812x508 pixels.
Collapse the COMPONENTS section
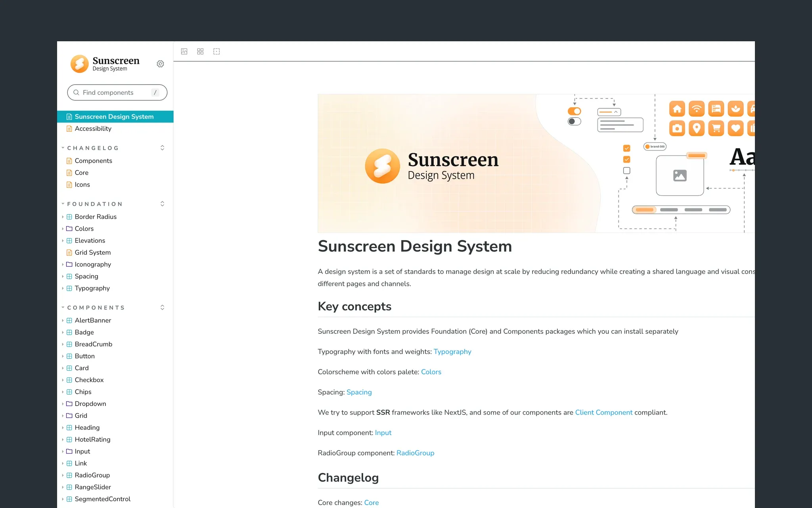click(94, 308)
